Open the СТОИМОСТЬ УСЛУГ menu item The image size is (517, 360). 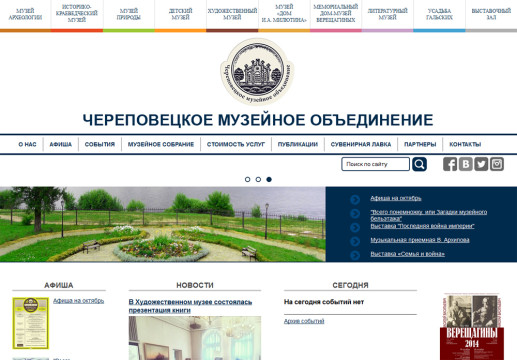[x=236, y=144]
